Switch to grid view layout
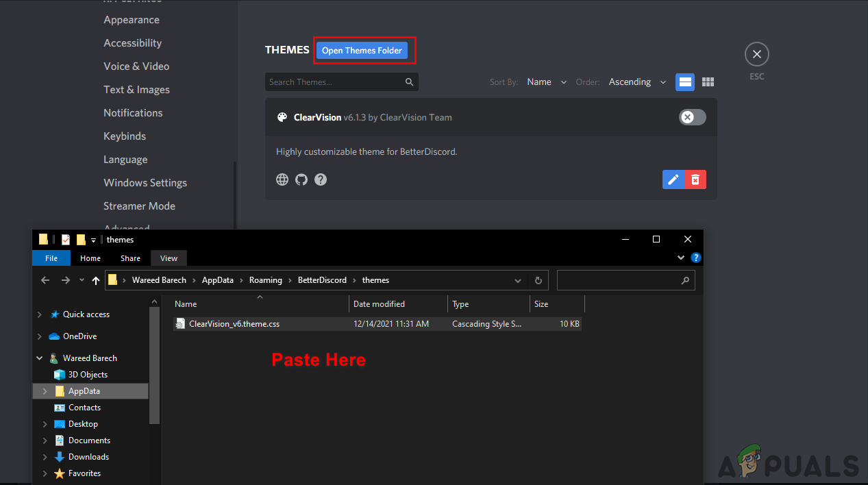Viewport: 868px width, 485px height. click(708, 82)
